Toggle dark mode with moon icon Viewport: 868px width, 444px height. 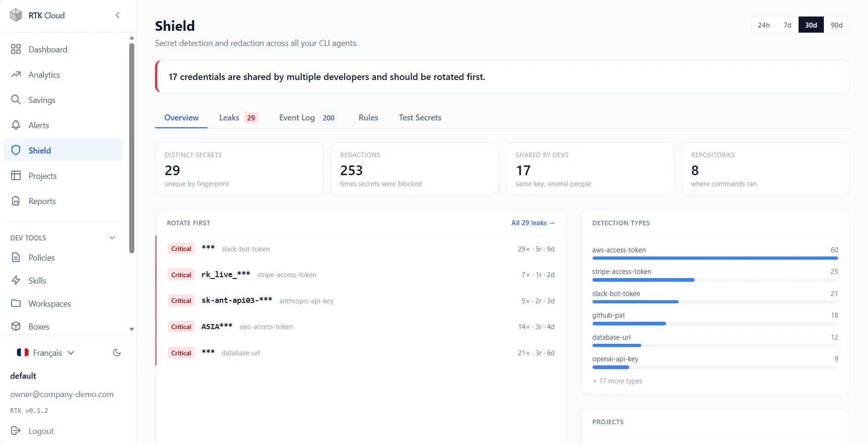tap(117, 353)
